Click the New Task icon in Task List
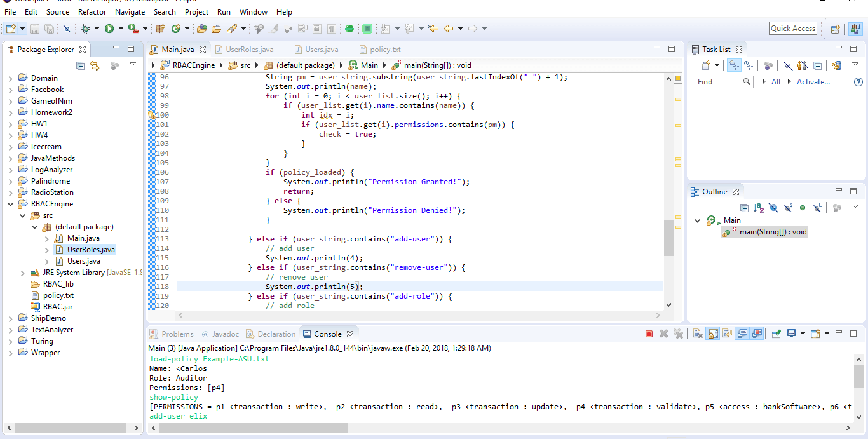 tap(706, 65)
